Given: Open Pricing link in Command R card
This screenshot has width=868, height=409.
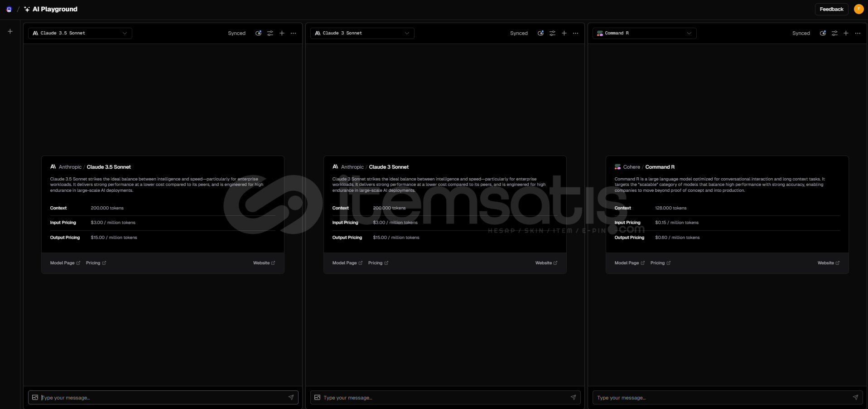Looking at the screenshot, I should pos(661,263).
